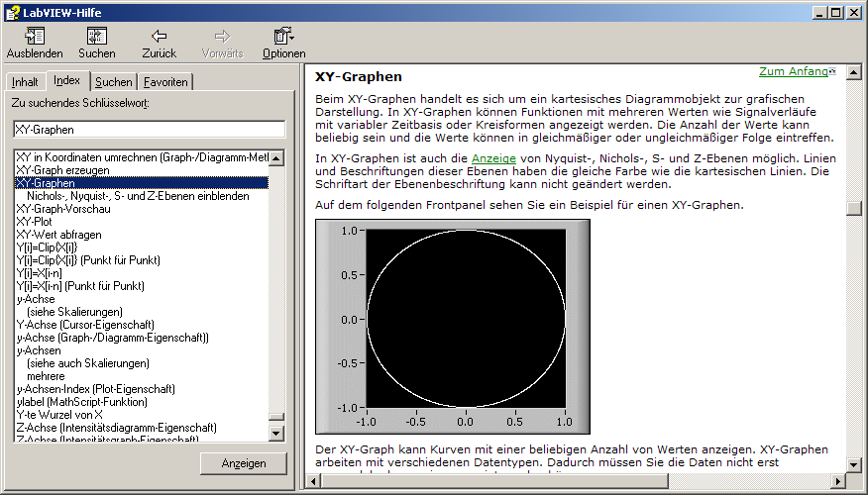The image size is (868, 495).
Task: Select 'Z-Achse (Intensitätsdiagramm-Eigenschaft)' entry
Action: [142, 428]
